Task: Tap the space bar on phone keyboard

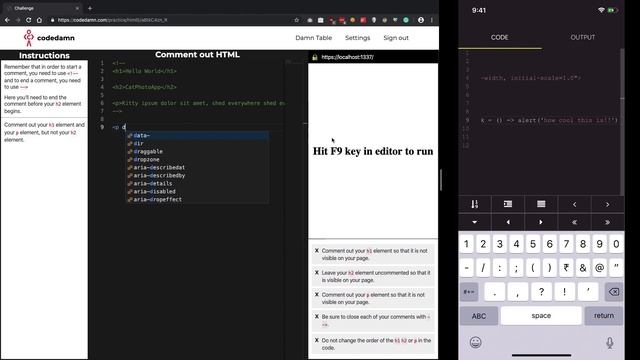Action: coord(541,316)
